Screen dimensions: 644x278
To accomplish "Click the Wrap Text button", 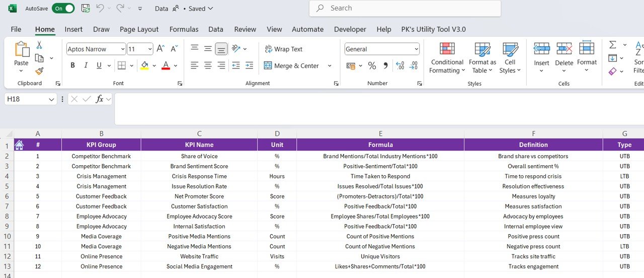I will tap(283, 49).
